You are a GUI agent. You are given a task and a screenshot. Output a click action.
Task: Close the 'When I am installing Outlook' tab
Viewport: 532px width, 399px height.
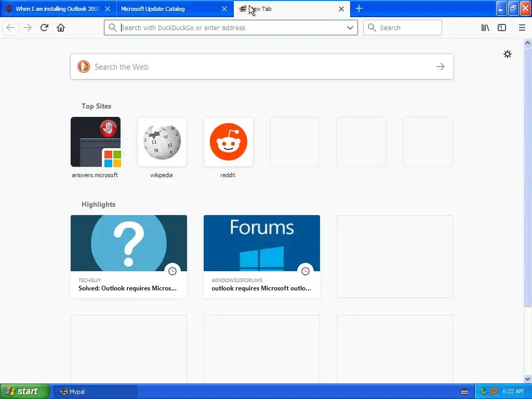[108, 9]
